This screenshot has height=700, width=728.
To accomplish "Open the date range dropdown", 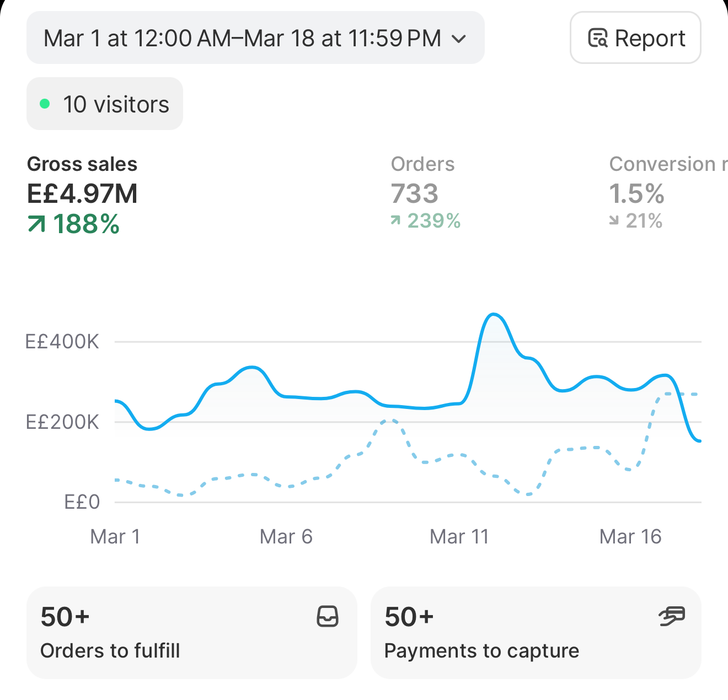I will 255,37.
